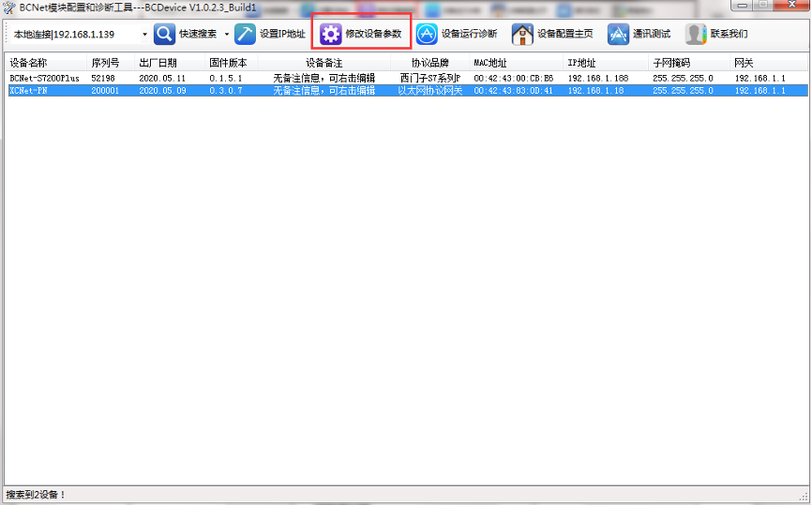
Task: Click firmware version 0.3.0.7
Action: click(226, 91)
